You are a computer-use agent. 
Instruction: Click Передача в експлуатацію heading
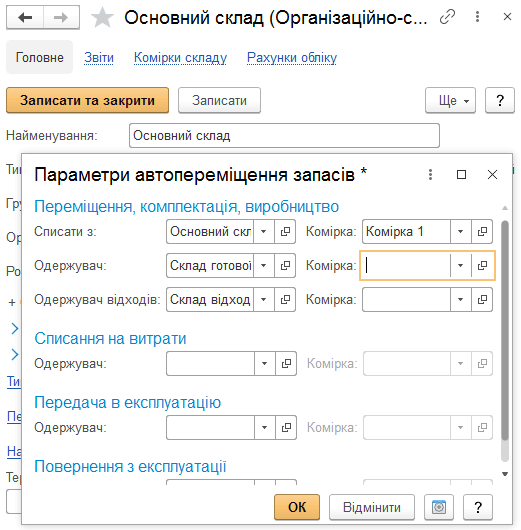[x=127, y=402]
